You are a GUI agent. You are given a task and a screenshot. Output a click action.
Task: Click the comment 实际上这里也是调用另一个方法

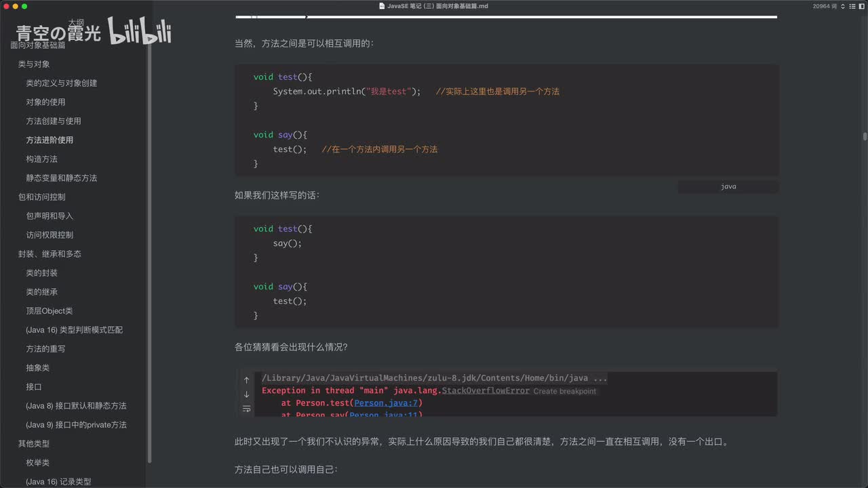pyautogui.click(x=498, y=91)
